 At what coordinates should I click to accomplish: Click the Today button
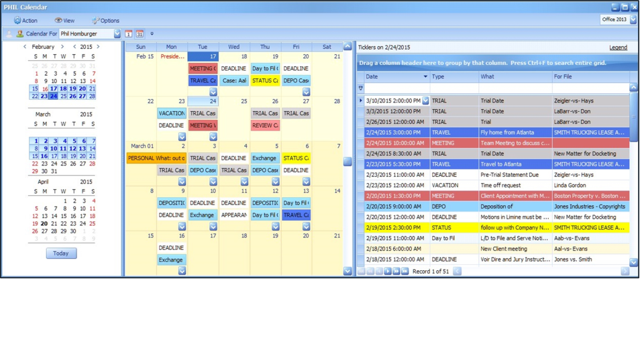[x=61, y=253]
